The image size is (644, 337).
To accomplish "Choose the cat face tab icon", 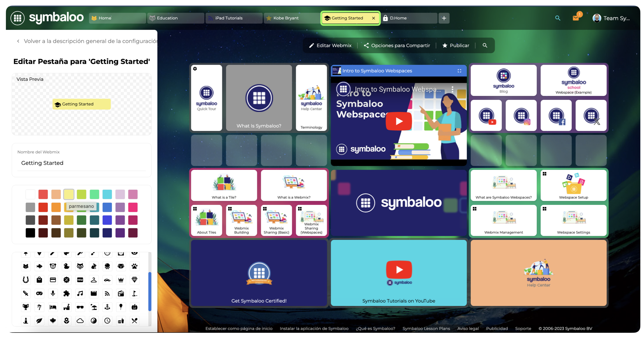I will click(x=26, y=266).
